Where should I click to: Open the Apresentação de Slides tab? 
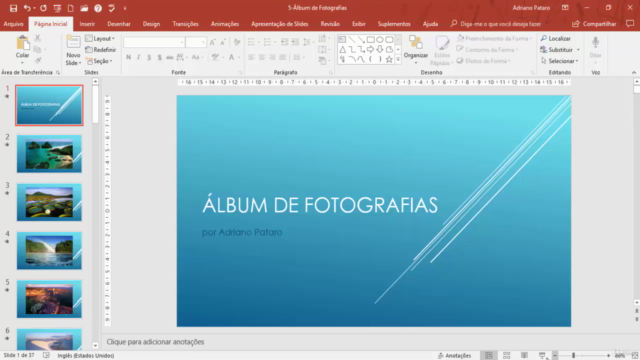click(x=280, y=24)
